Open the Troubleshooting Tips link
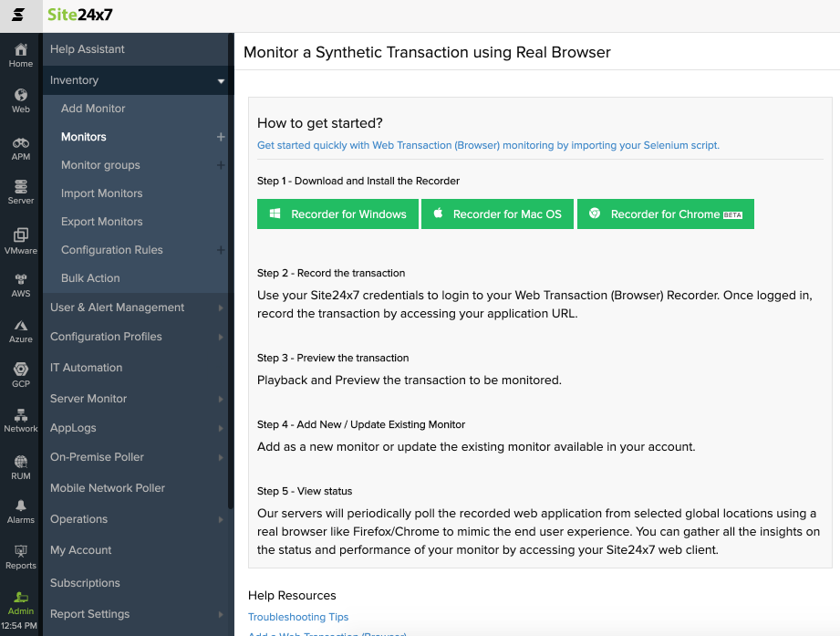 point(297,617)
